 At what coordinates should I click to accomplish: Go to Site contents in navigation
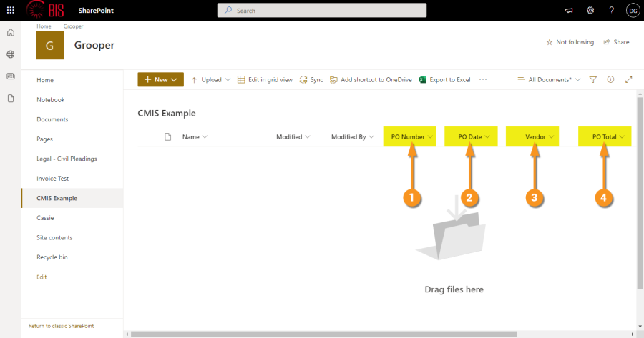tap(54, 237)
